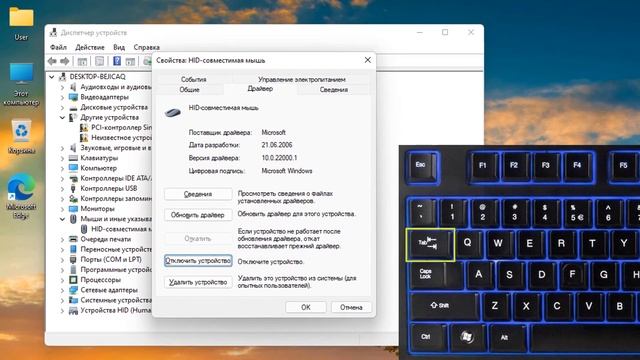Screen dimensions: 640x360
Task: Expand the Контроллеры IDE ATA node
Action: [x=62, y=178]
